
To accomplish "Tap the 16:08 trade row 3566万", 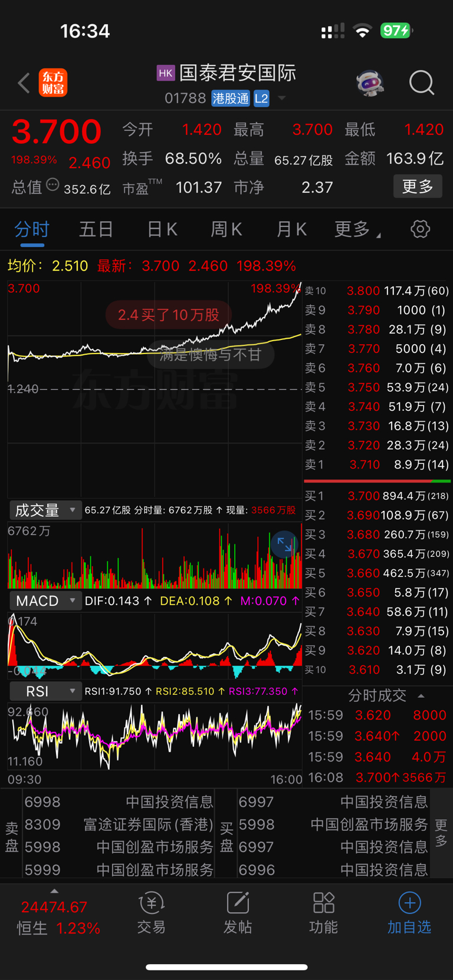I will 377,777.
